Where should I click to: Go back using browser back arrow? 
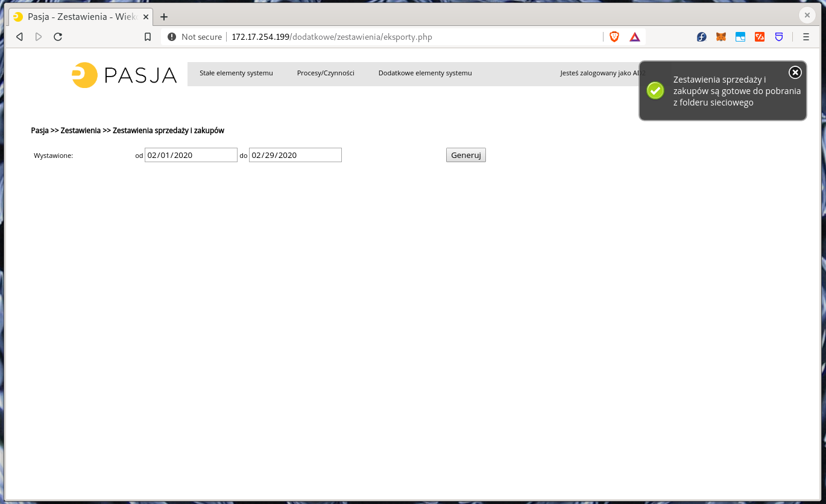click(19, 37)
